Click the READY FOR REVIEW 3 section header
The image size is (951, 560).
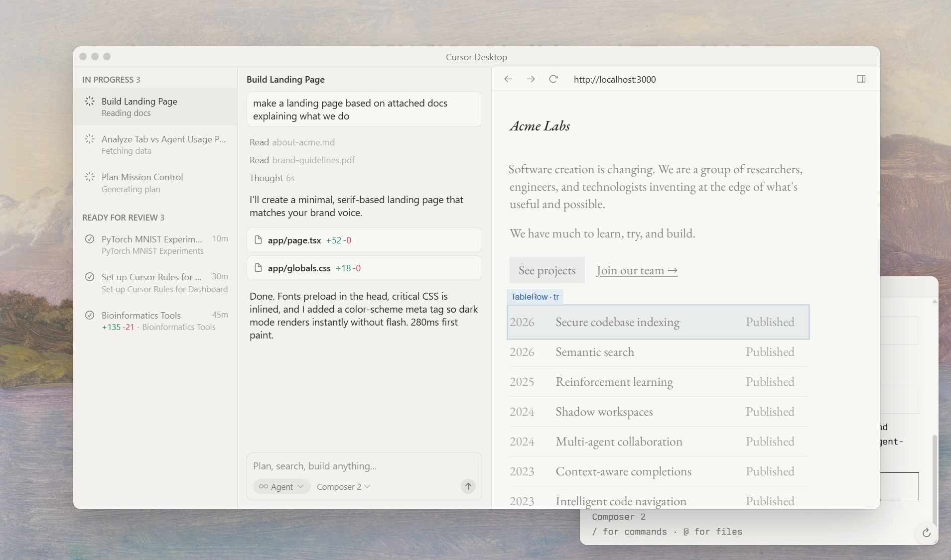123,218
